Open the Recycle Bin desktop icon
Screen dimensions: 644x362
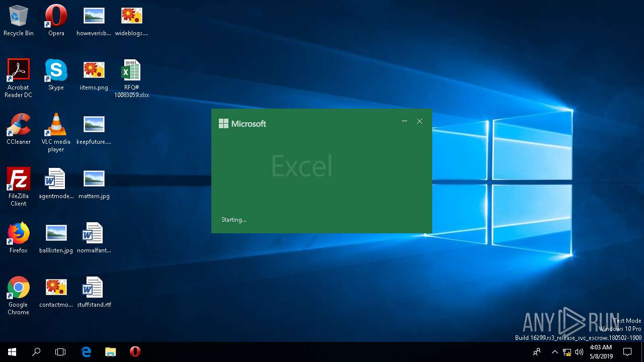[19, 21]
